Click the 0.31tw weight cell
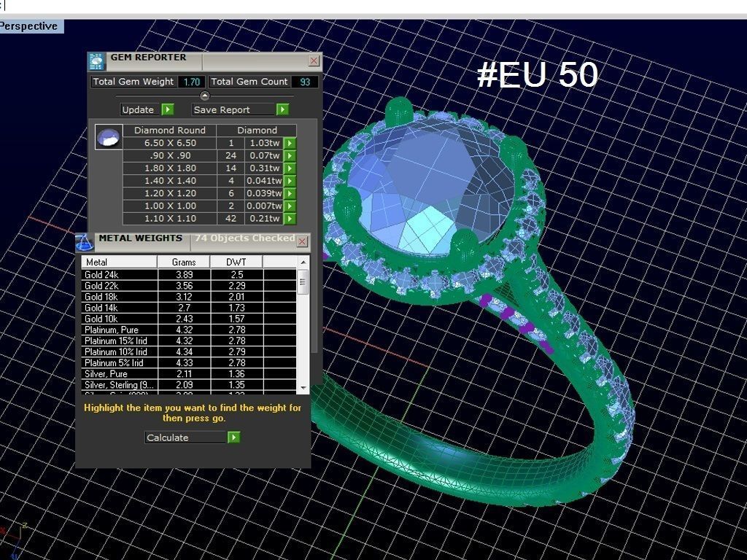The height and width of the screenshot is (560, 747). [x=264, y=168]
